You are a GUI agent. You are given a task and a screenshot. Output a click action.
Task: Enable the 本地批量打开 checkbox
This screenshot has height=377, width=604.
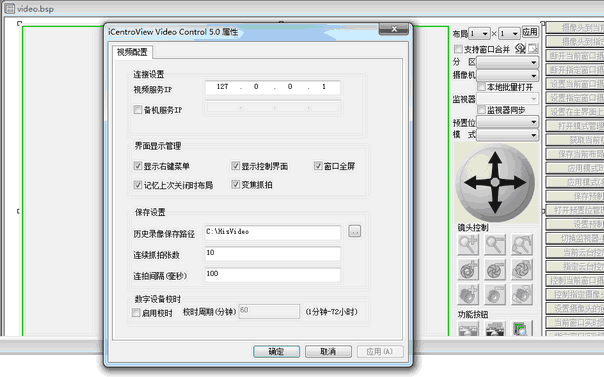(481, 87)
